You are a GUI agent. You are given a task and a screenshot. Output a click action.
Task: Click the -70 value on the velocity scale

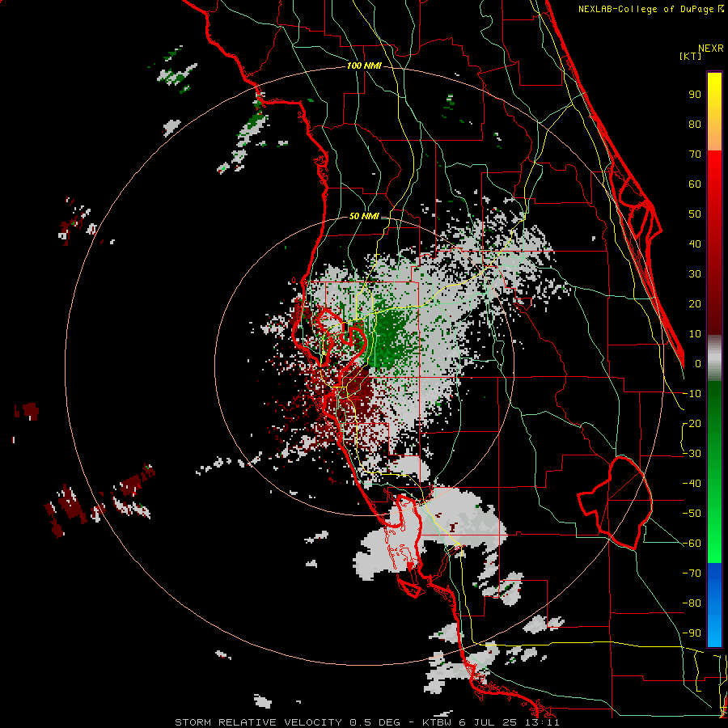point(692,573)
